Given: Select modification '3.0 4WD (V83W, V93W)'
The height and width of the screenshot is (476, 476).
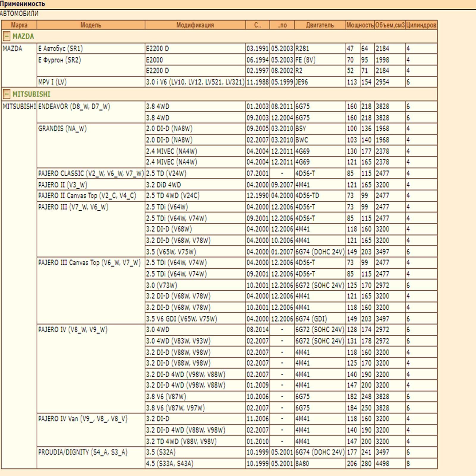Looking at the screenshot, I should coord(195,341).
